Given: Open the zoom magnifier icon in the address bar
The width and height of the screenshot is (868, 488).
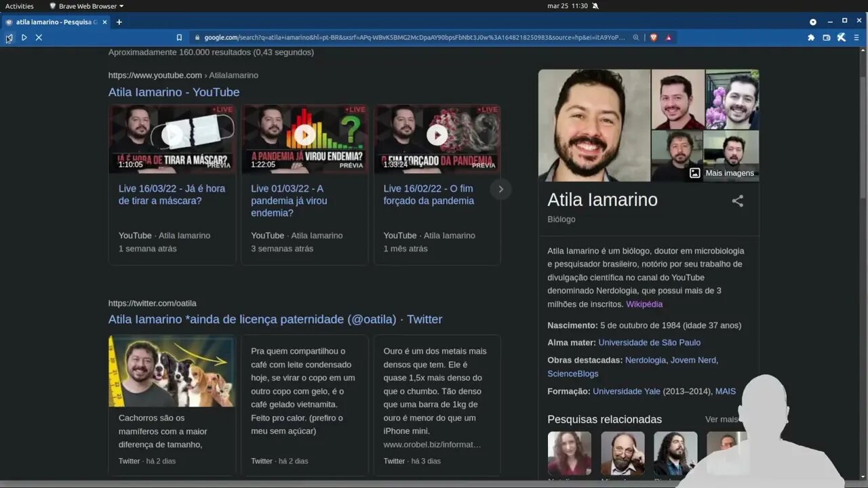Looking at the screenshot, I should click(636, 37).
